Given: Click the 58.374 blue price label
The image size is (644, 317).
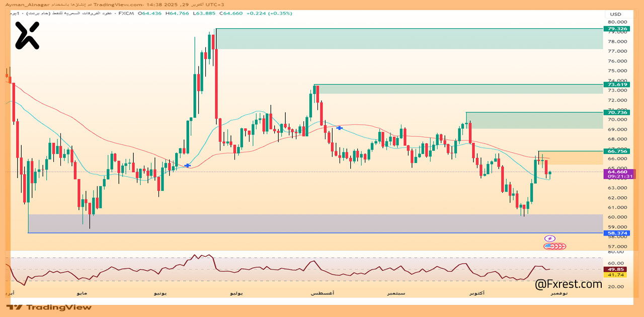Looking at the screenshot, I should pyautogui.click(x=617, y=233).
